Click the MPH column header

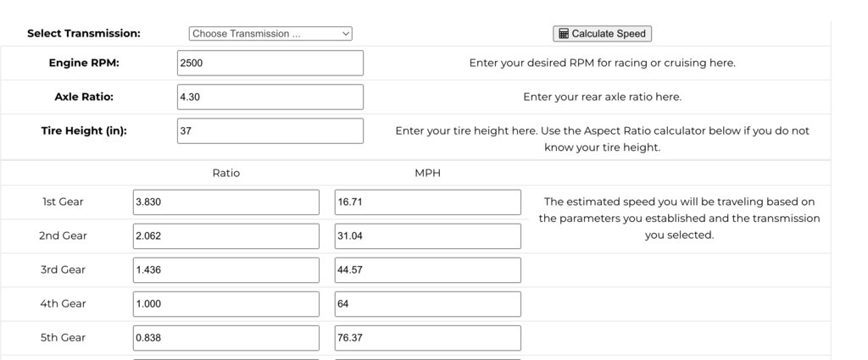tap(428, 173)
